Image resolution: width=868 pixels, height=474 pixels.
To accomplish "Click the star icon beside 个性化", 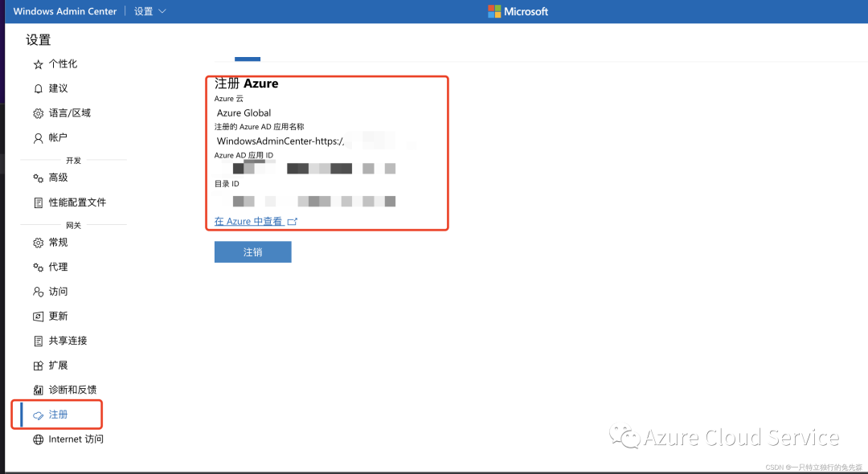I will click(39, 65).
